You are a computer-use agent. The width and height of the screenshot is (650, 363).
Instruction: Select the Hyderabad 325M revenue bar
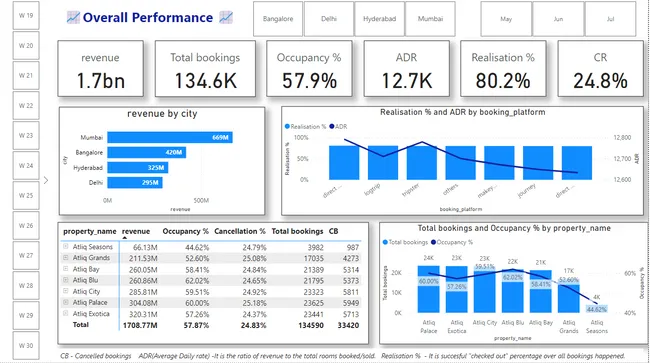pyautogui.click(x=138, y=167)
